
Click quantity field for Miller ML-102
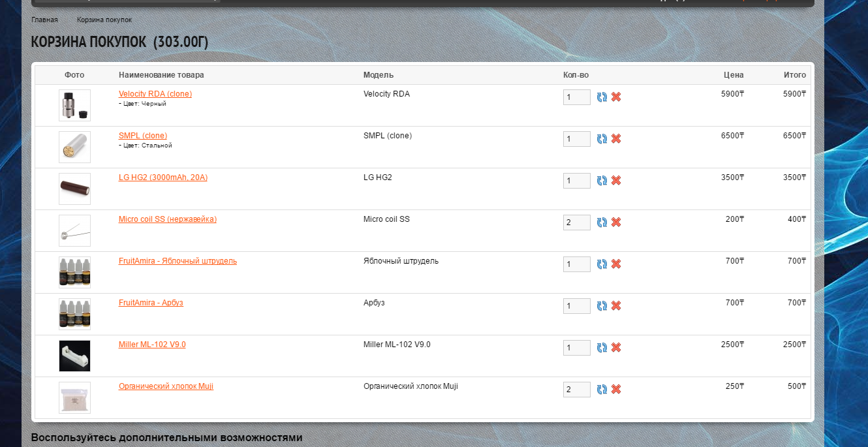(577, 348)
